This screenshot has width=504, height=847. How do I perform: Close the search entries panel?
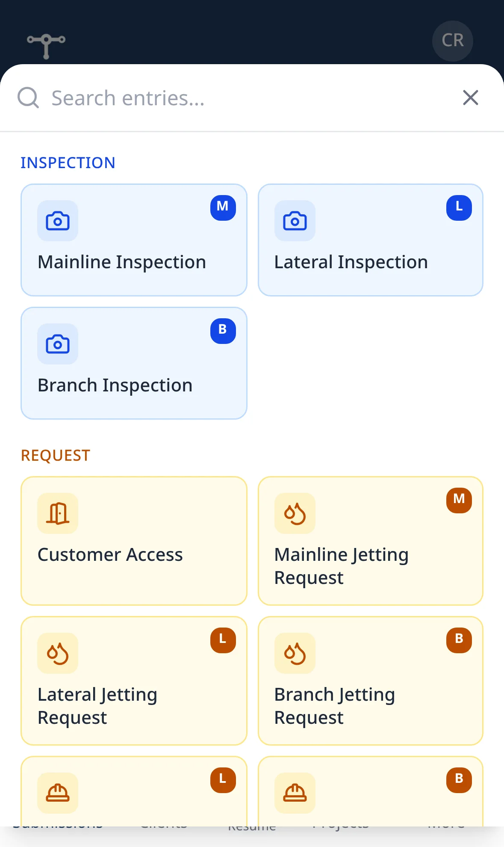471,98
